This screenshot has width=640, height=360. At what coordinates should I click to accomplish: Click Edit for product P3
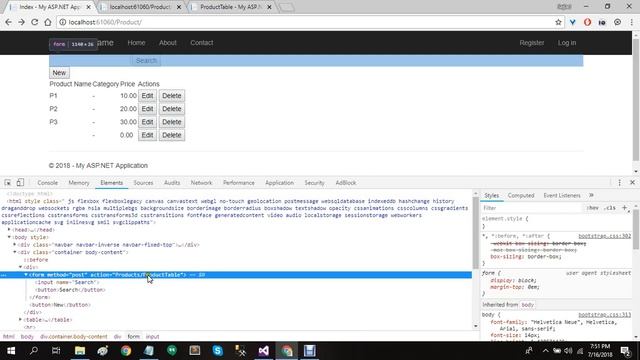click(x=147, y=122)
